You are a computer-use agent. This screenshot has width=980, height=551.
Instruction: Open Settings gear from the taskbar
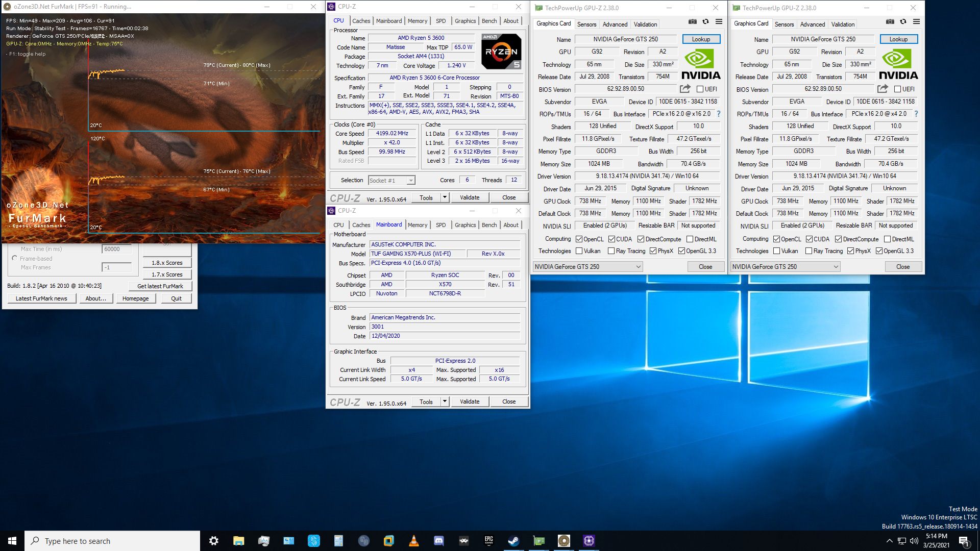click(214, 541)
